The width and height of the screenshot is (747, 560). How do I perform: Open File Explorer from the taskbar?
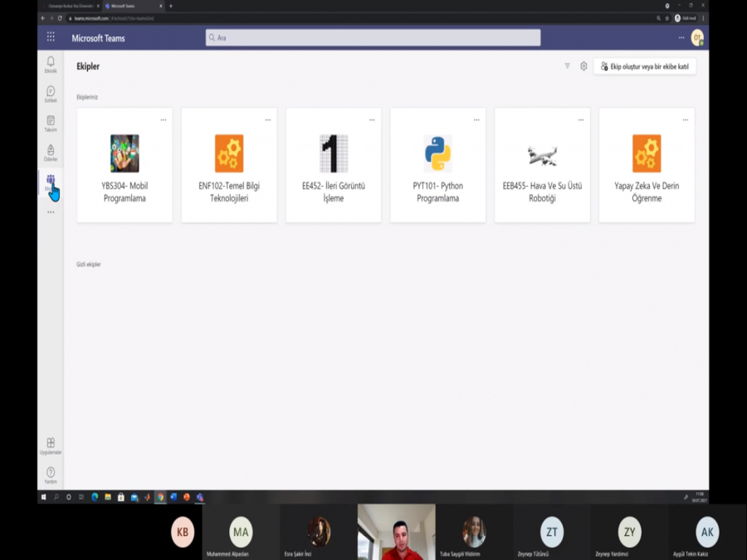pos(108,497)
